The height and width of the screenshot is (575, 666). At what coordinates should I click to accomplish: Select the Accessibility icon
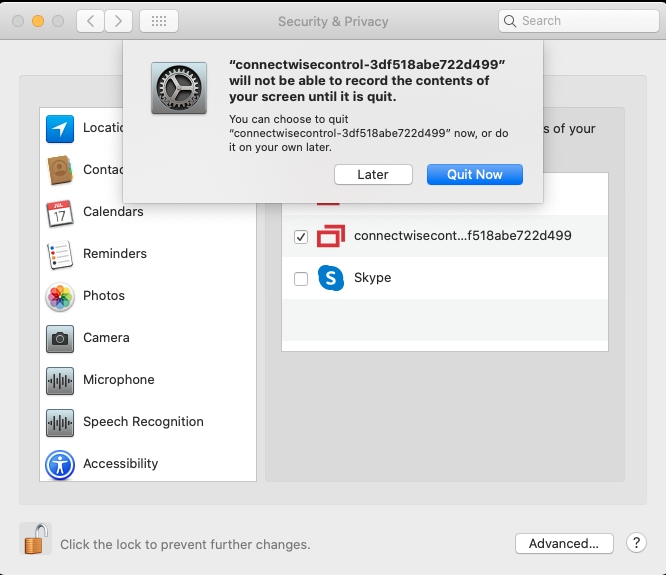pyautogui.click(x=60, y=465)
